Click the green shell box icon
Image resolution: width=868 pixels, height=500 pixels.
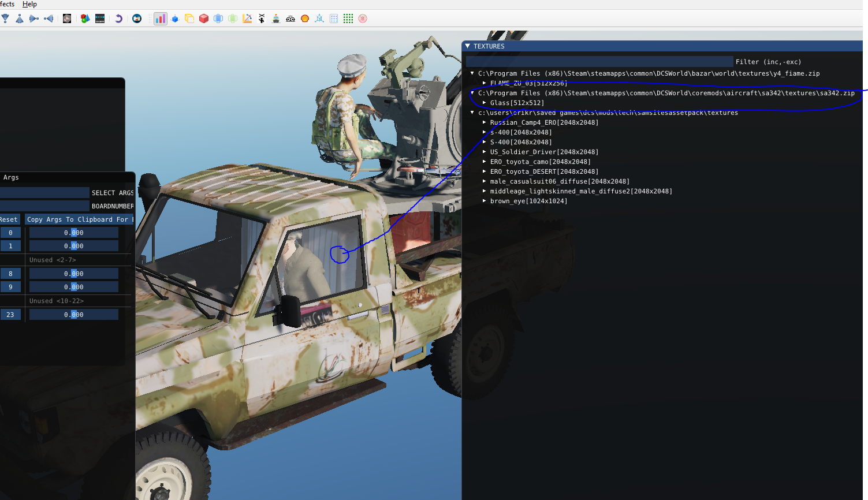coord(233,18)
